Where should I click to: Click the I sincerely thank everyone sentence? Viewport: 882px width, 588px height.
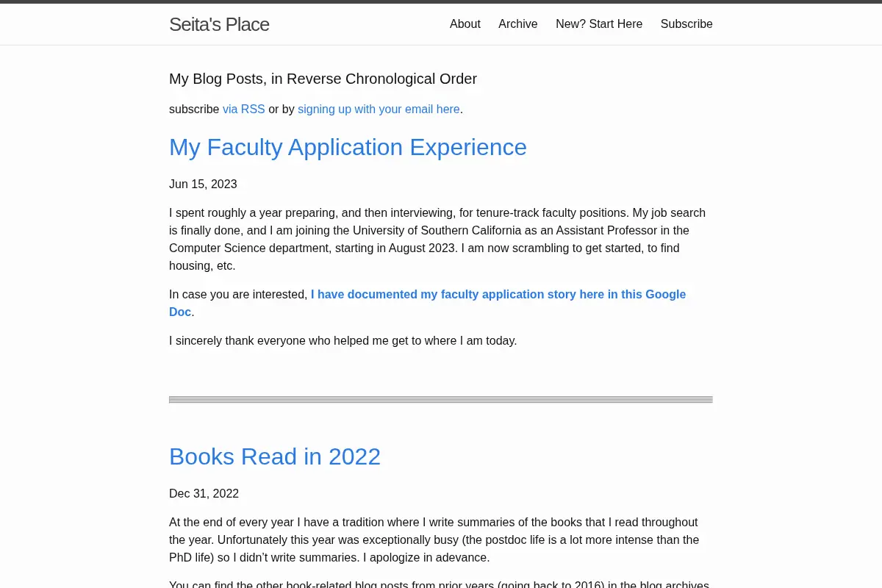pyautogui.click(x=343, y=340)
